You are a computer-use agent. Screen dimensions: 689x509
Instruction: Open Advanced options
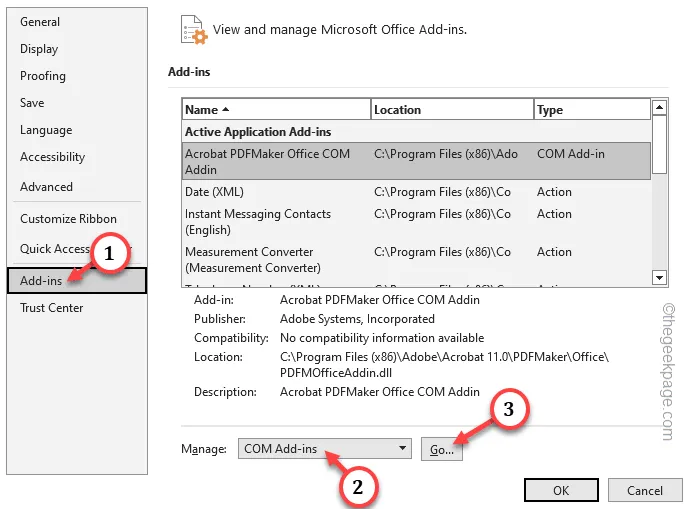click(46, 186)
